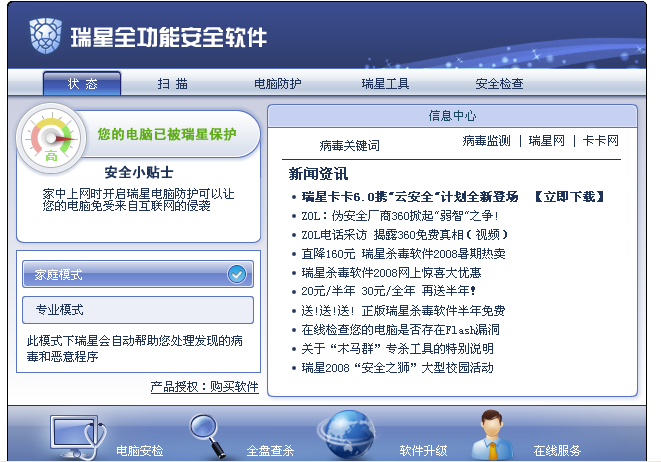Open 在线服务 via support agent icon
The width and height of the screenshot is (661, 462).
(492, 435)
